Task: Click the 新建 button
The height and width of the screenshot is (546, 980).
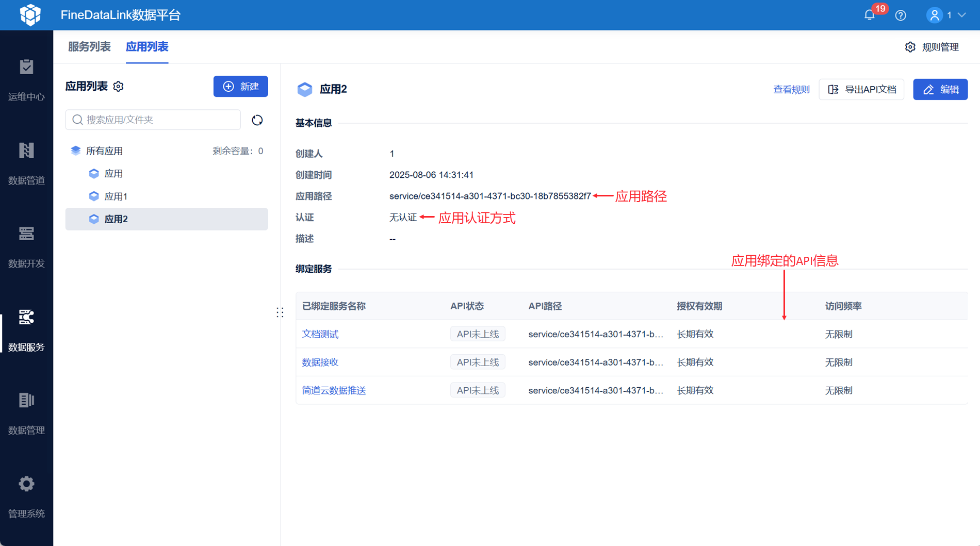Action: pos(240,87)
